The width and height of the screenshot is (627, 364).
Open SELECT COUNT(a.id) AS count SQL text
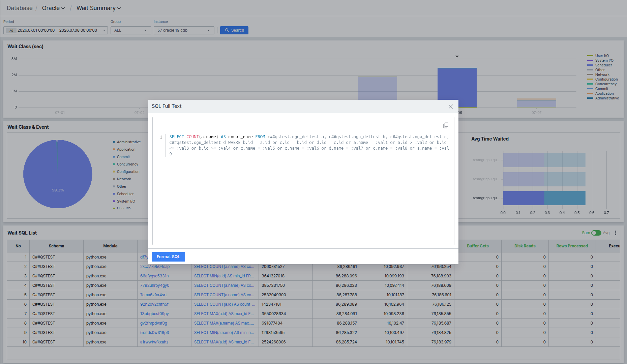(225, 304)
